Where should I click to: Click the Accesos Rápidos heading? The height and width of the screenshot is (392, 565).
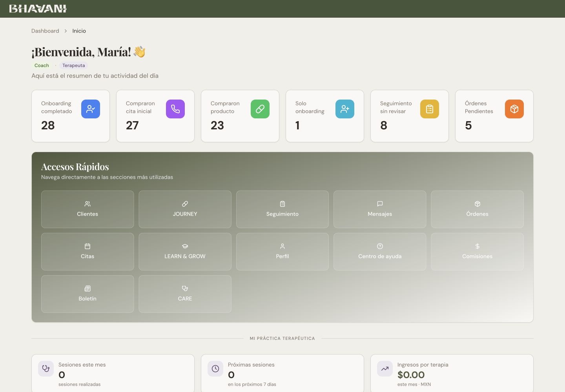click(x=75, y=167)
